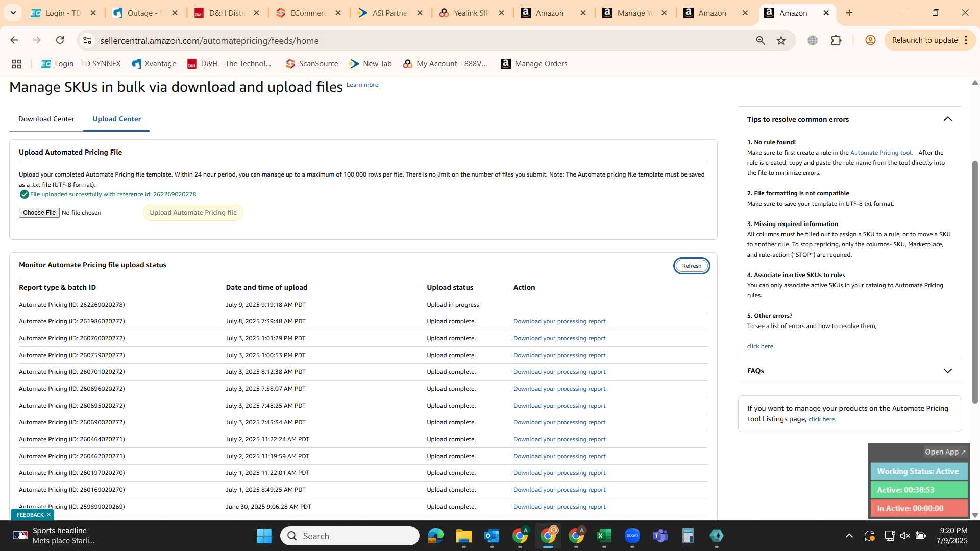
Task: Collapse Tips to resolve common errors section
Action: [948, 119]
